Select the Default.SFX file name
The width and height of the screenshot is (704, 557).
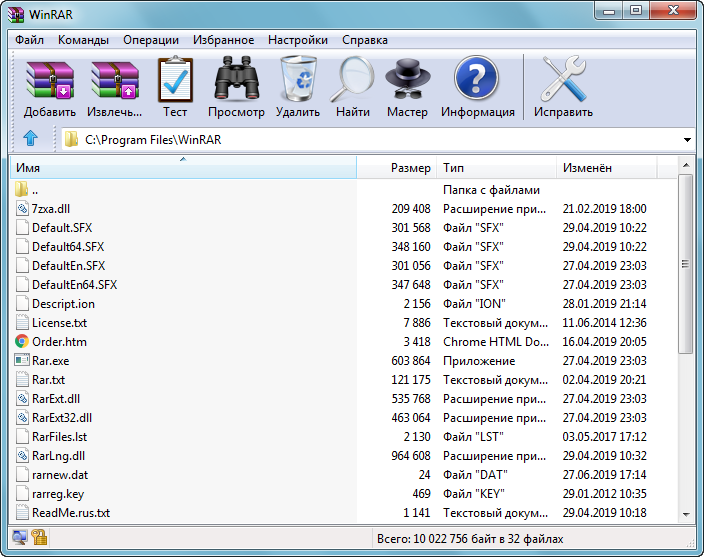point(62,228)
